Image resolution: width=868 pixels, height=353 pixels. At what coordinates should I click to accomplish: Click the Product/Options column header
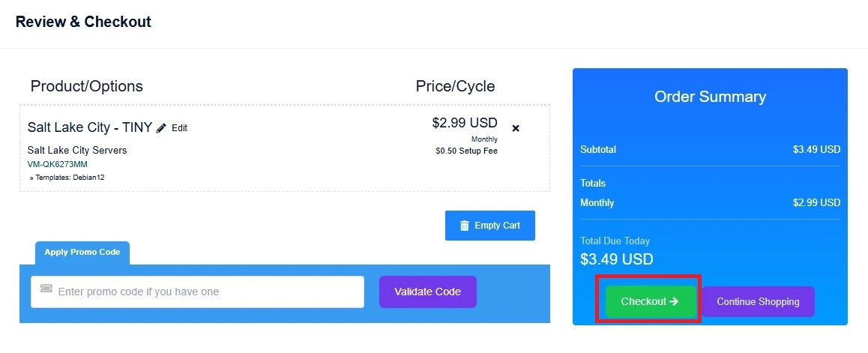click(x=86, y=86)
